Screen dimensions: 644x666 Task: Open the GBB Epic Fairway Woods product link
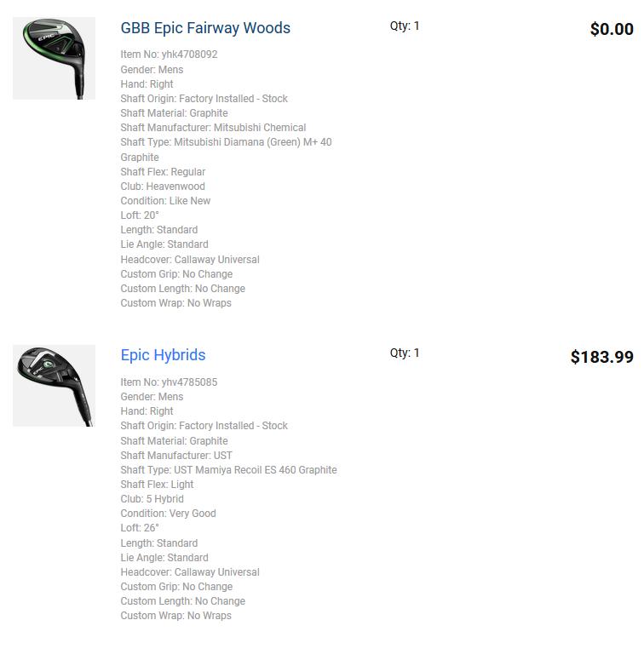pos(205,28)
